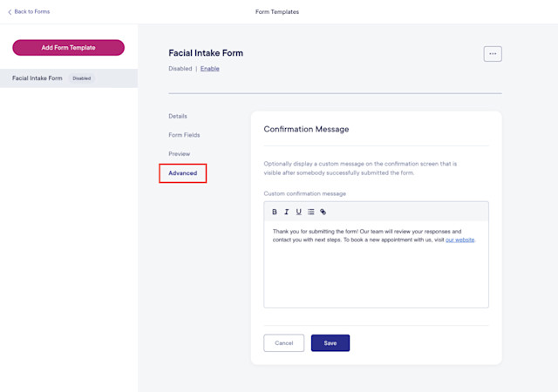The width and height of the screenshot is (558, 392).
Task: Select the Advanced section
Action: (182, 172)
